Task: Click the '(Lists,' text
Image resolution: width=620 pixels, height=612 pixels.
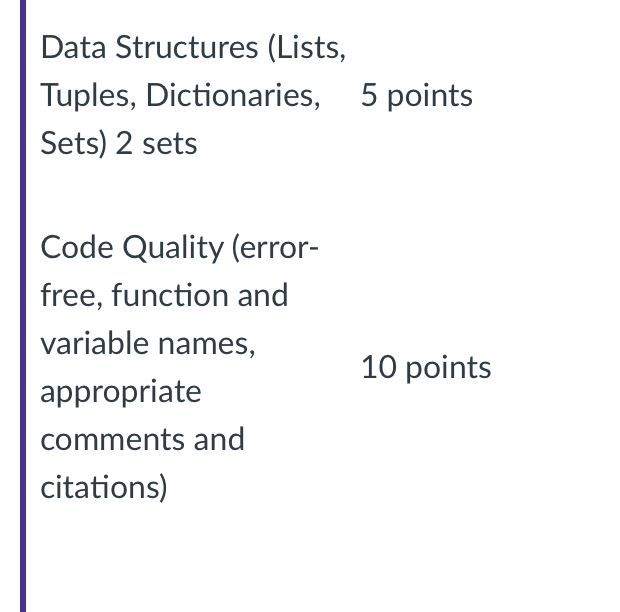Action: pos(307,48)
